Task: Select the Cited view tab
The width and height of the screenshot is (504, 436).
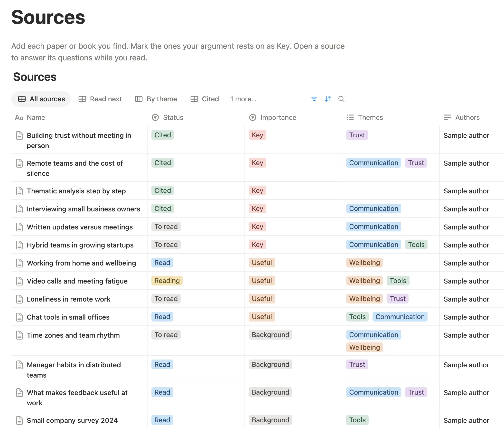Action: tap(205, 99)
